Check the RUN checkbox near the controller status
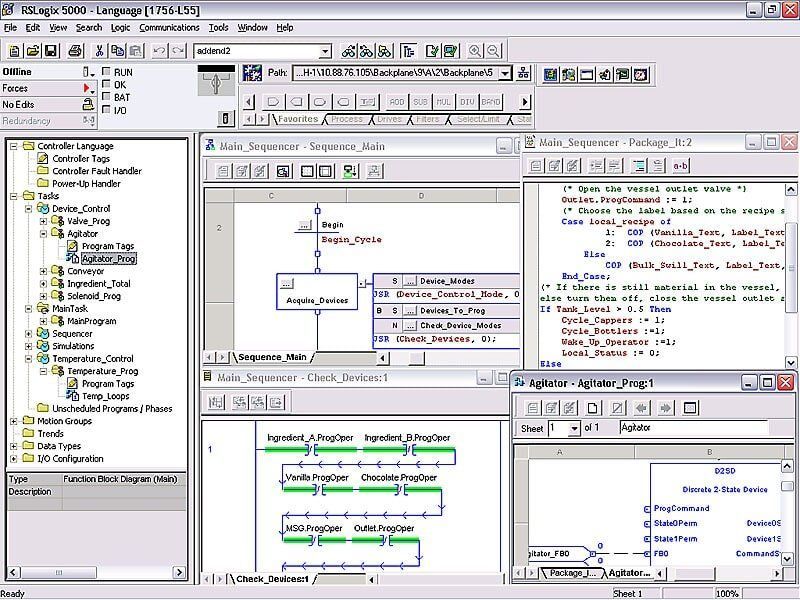 (x=107, y=72)
